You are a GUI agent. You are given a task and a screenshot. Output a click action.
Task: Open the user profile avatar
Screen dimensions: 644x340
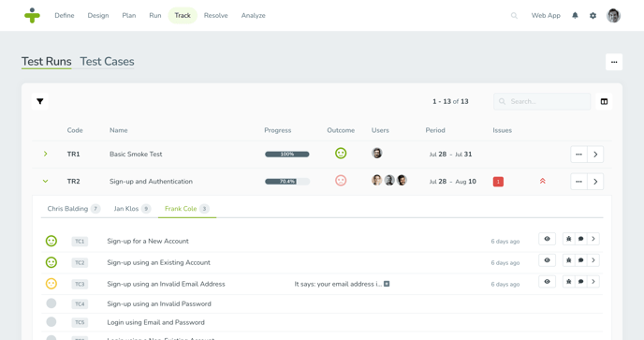pos(614,16)
